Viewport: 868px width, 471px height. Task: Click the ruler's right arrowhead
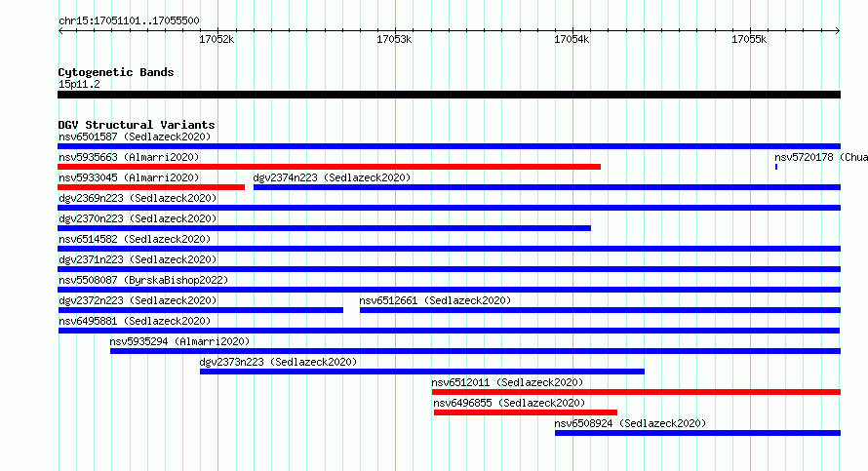click(838, 31)
